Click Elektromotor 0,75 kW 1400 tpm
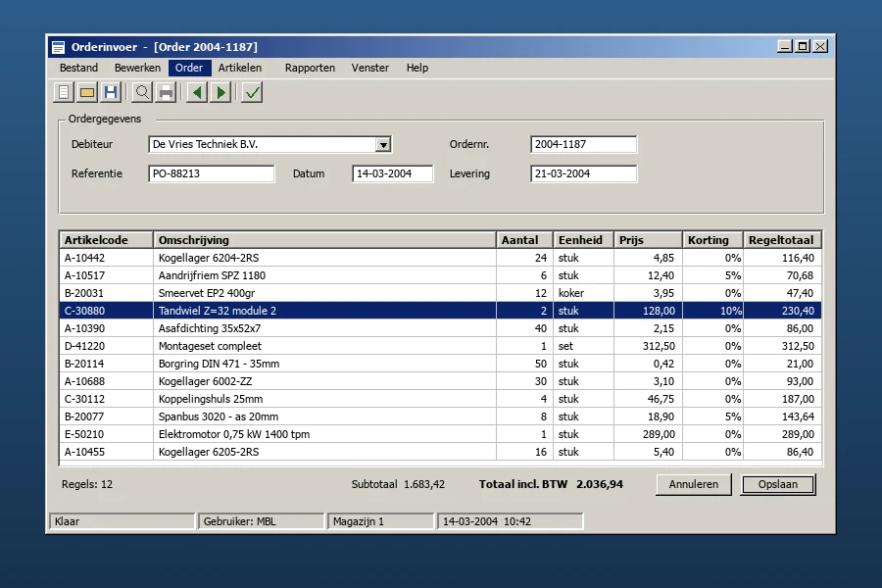882x588 pixels. click(325, 434)
